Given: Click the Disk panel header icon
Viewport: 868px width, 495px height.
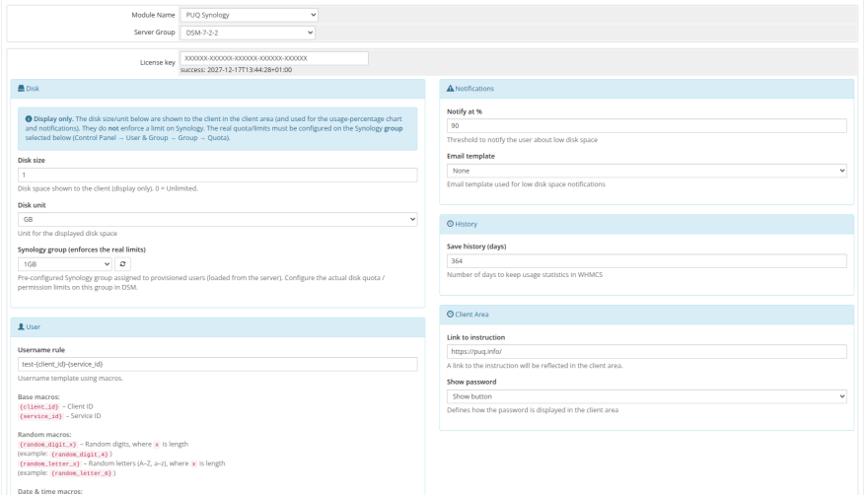Looking at the screenshot, I should click(21, 88).
